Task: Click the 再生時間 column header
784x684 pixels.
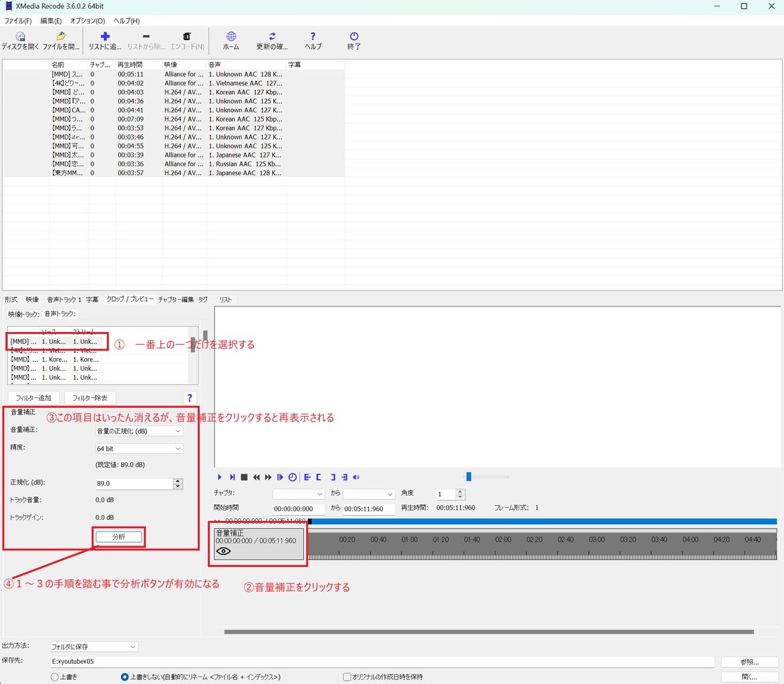Action: click(138, 65)
